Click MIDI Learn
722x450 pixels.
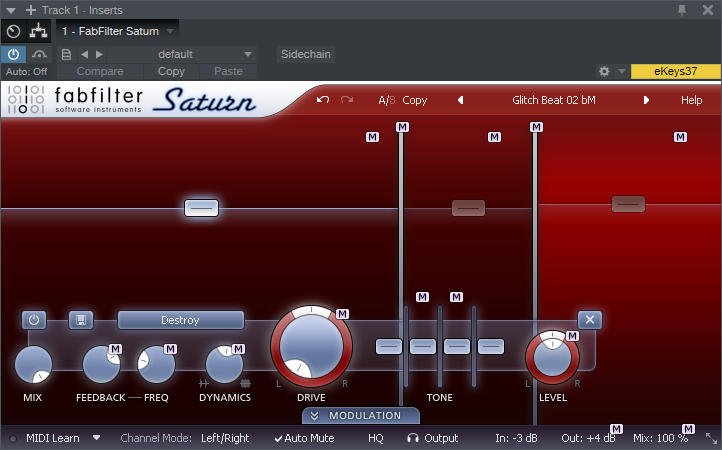[x=52, y=438]
